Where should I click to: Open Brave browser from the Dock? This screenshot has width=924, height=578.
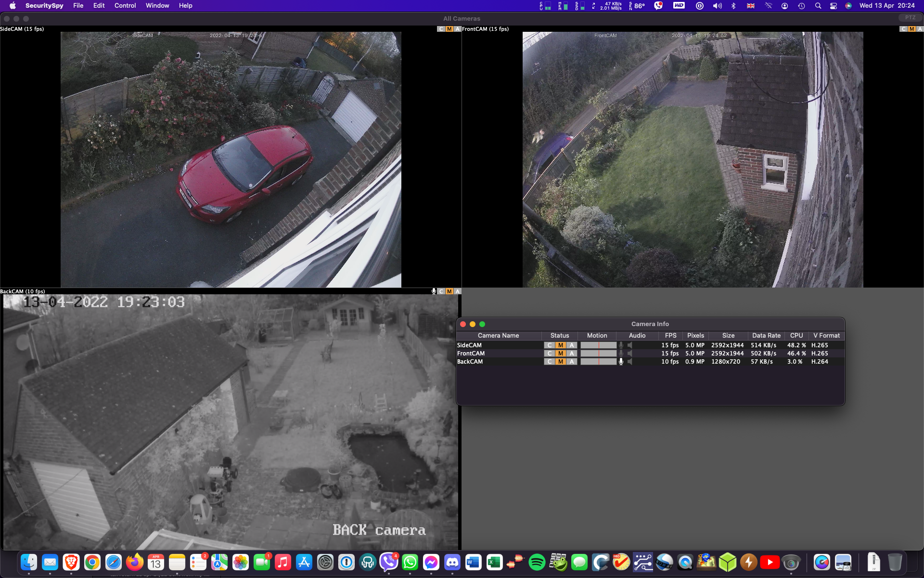coord(71,562)
